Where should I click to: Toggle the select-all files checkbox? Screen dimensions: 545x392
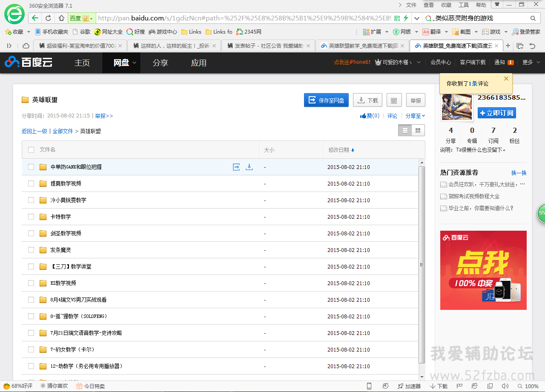coord(31,150)
